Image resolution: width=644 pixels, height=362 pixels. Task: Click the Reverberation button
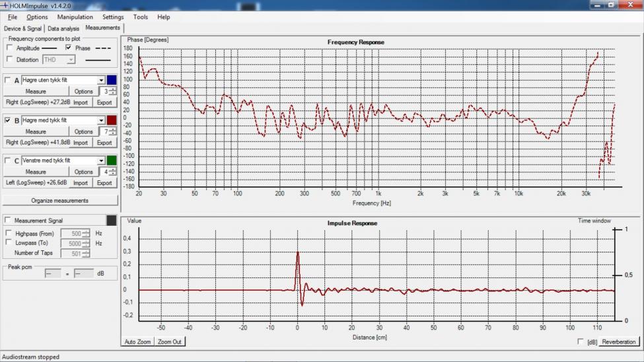(x=619, y=342)
